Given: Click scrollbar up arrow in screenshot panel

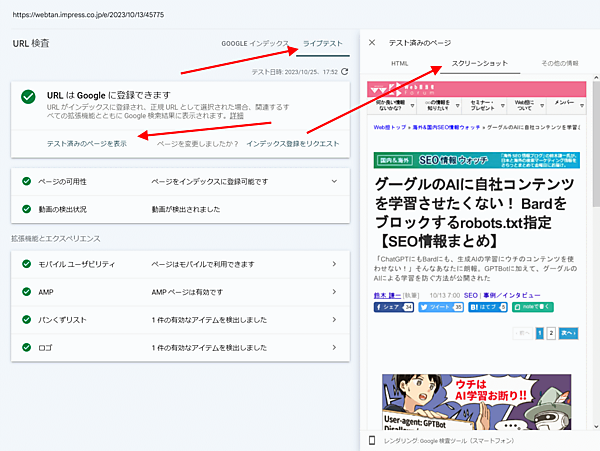Looking at the screenshot, I should point(596,78).
